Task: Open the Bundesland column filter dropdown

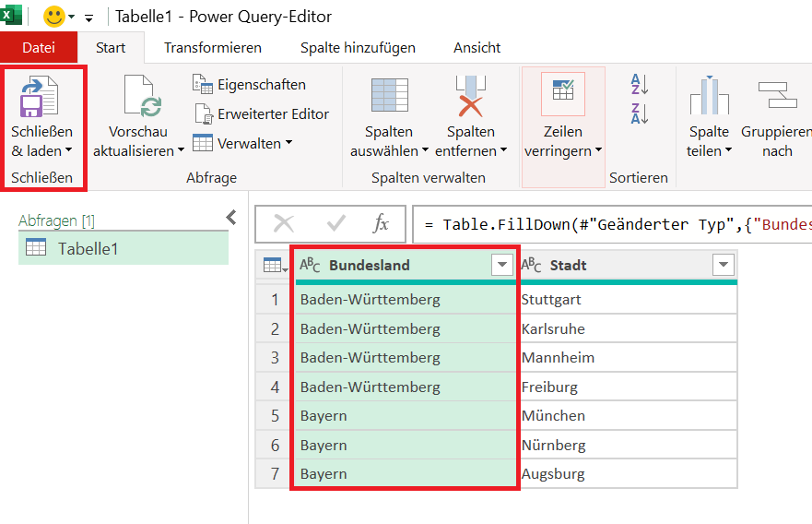Action: click(501, 266)
